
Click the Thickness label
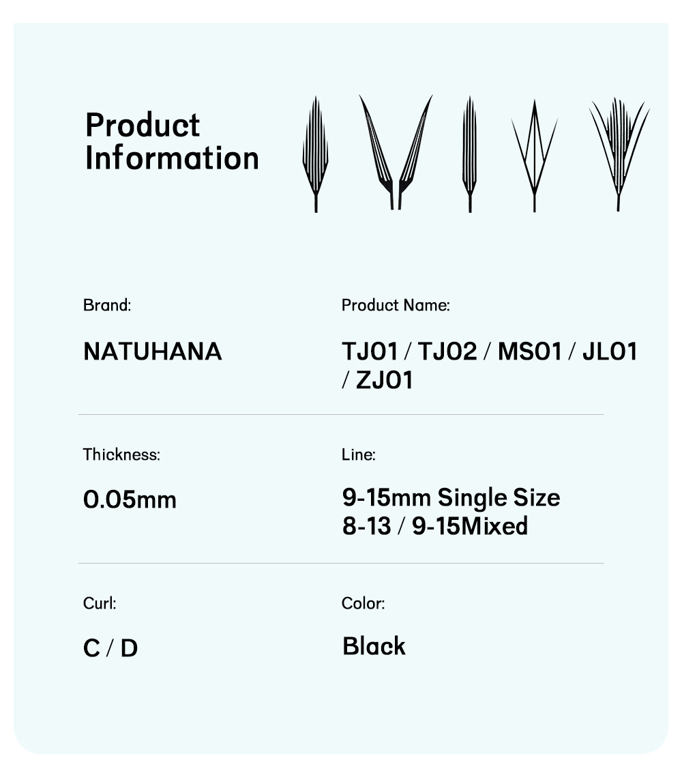tap(121, 454)
